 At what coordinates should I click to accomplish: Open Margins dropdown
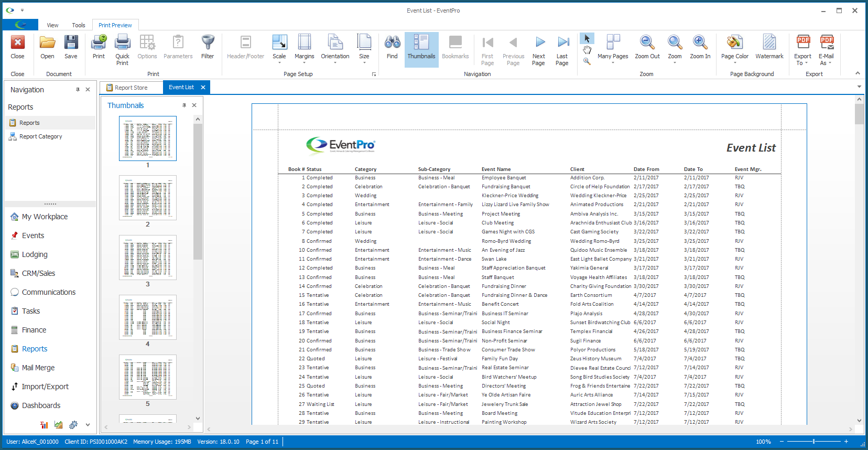coord(305,50)
